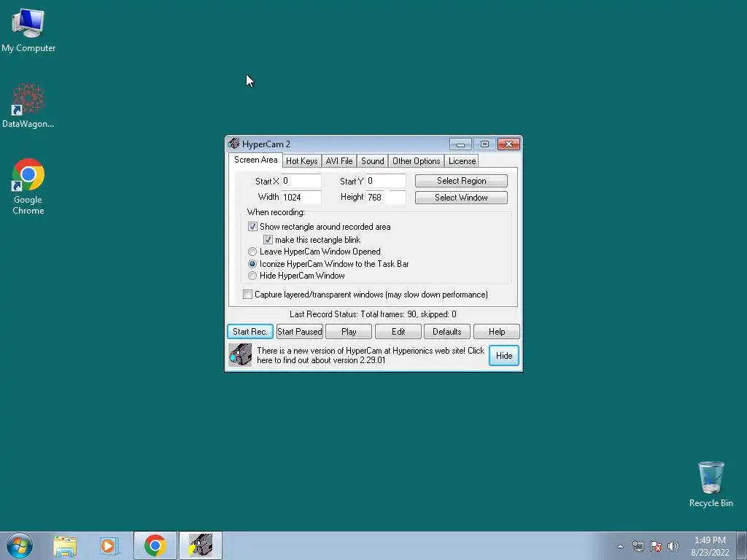Screen dimensions: 747x560
Task: Minimize the HyperCam 2 window
Action: pos(461,144)
